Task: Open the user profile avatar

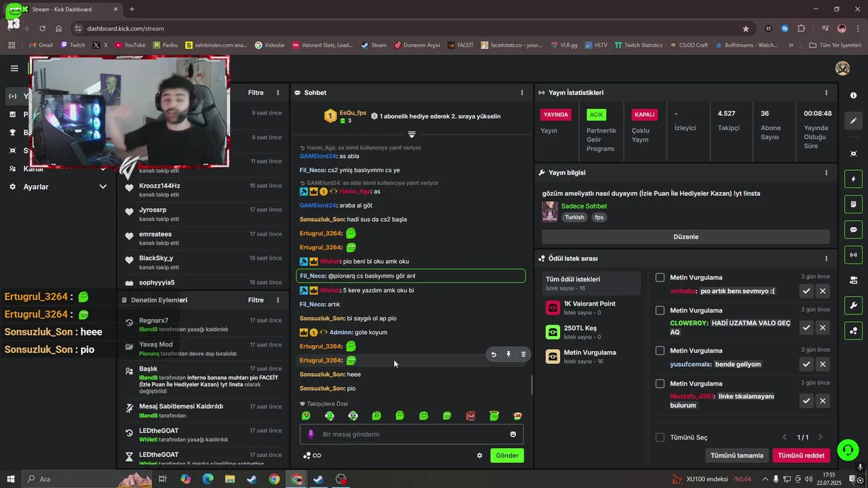Action: (843, 68)
